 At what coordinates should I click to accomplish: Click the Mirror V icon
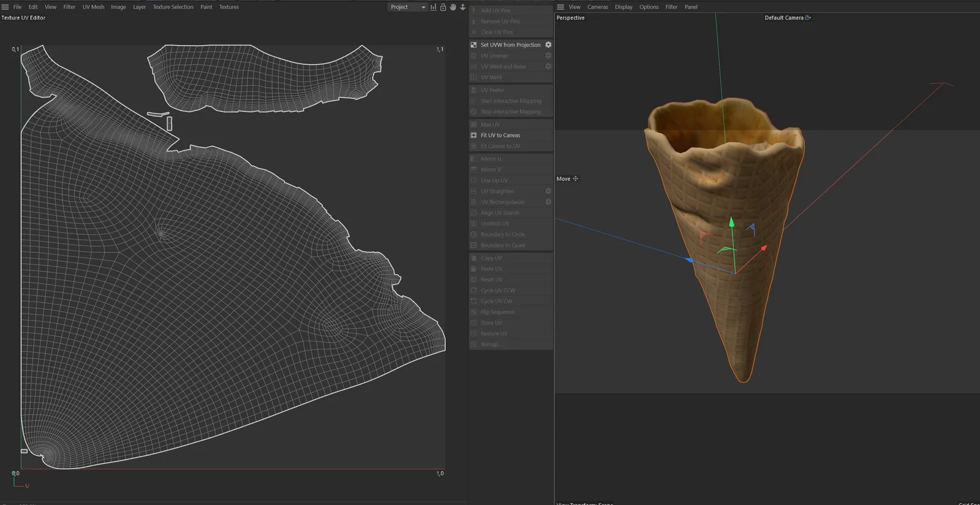(473, 169)
